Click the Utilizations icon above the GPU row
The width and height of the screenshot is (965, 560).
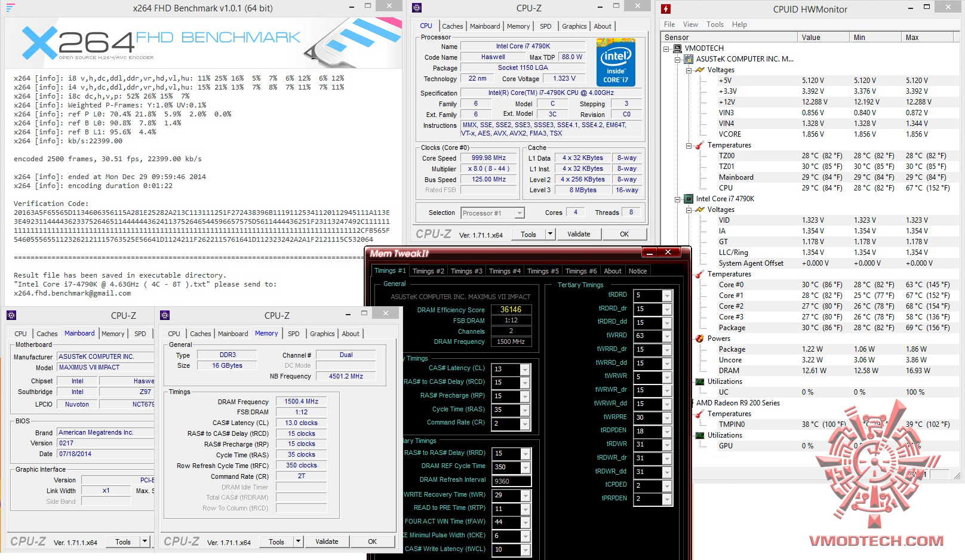700,435
